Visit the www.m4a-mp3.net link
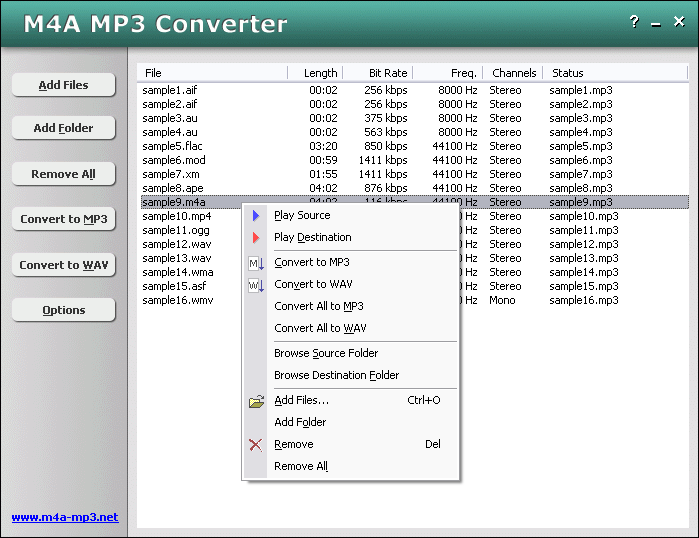Image resolution: width=699 pixels, height=538 pixels. (x=65, y=517)
